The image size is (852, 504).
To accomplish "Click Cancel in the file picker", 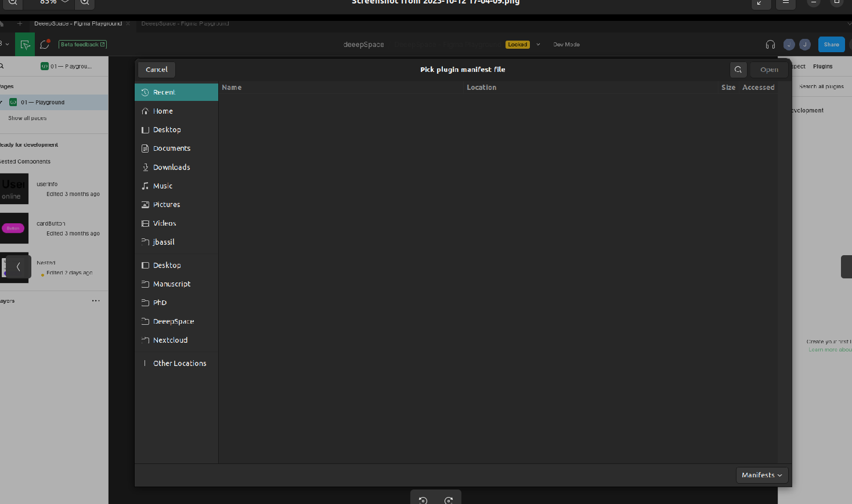I will [x=156, y=69].
